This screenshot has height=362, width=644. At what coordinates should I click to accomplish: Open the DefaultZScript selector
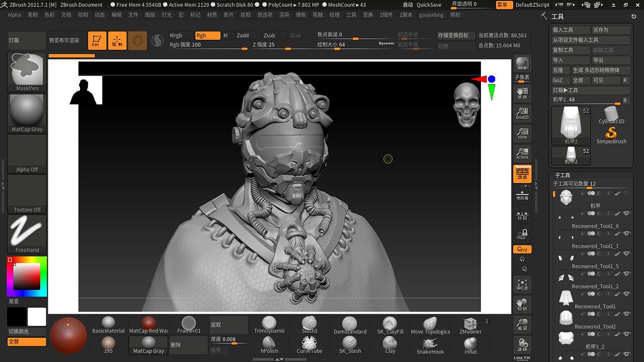point(532,5)
